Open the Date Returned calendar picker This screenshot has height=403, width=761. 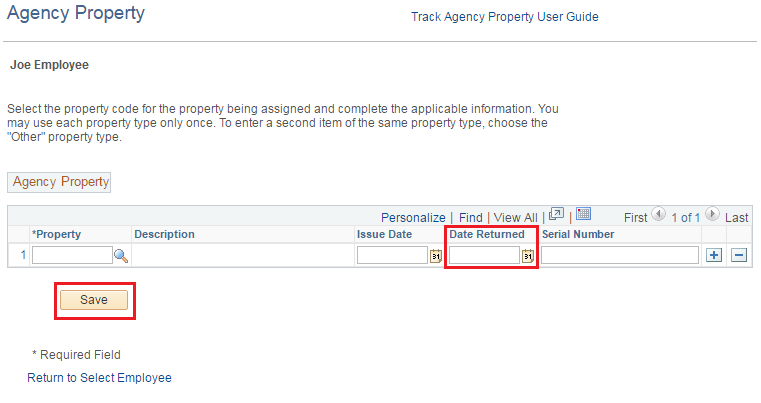point(528,256)
